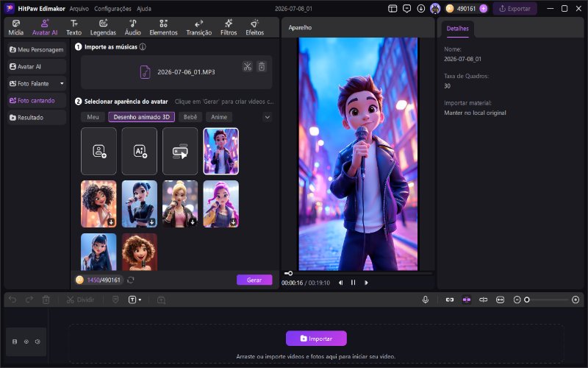Image resolution: width=588 pixels, height=368 pixels.
Task: Toggle the auto snapping icon
Action: coord(467,300)
